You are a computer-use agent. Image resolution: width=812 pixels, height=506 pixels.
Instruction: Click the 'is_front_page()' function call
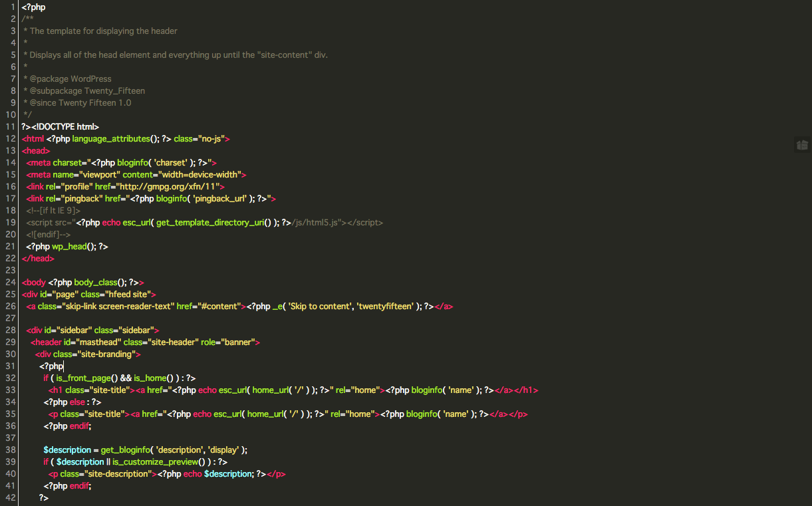pyautogui.click(x=86, y=378)
